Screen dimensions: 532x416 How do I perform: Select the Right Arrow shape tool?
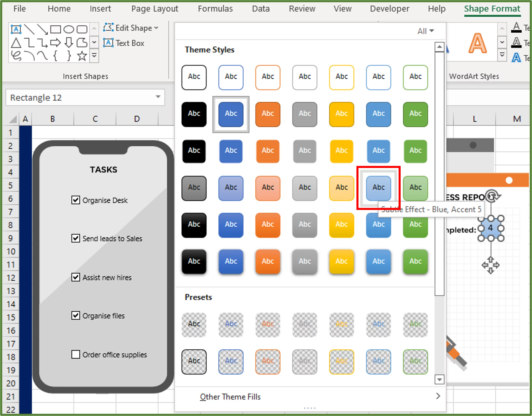tap(55, 43)
